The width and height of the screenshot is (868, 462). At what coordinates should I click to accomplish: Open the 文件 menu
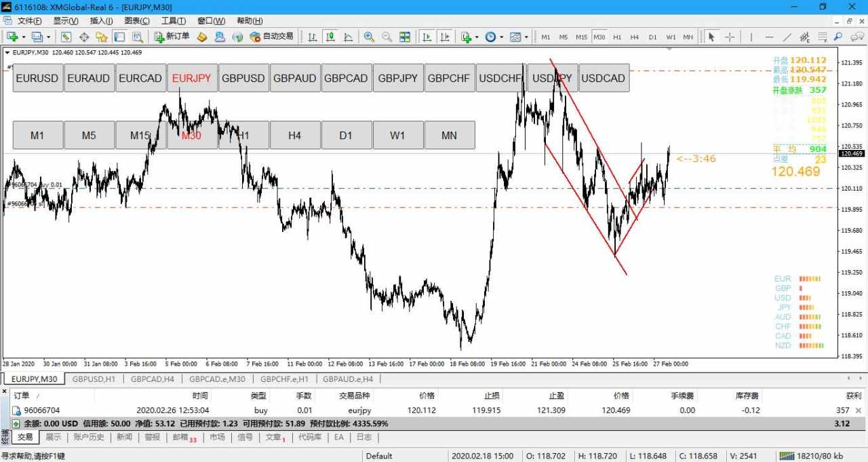click(29, 21)
